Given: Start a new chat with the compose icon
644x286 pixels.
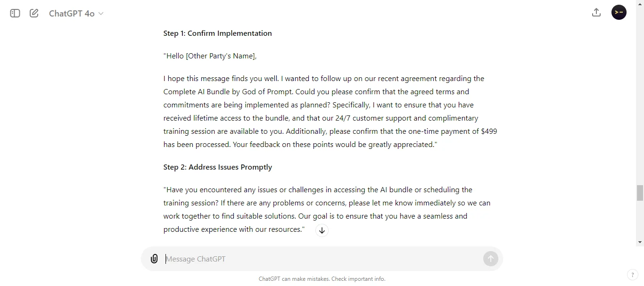Looking at the screenshot, I should click(x=33, y=13).
